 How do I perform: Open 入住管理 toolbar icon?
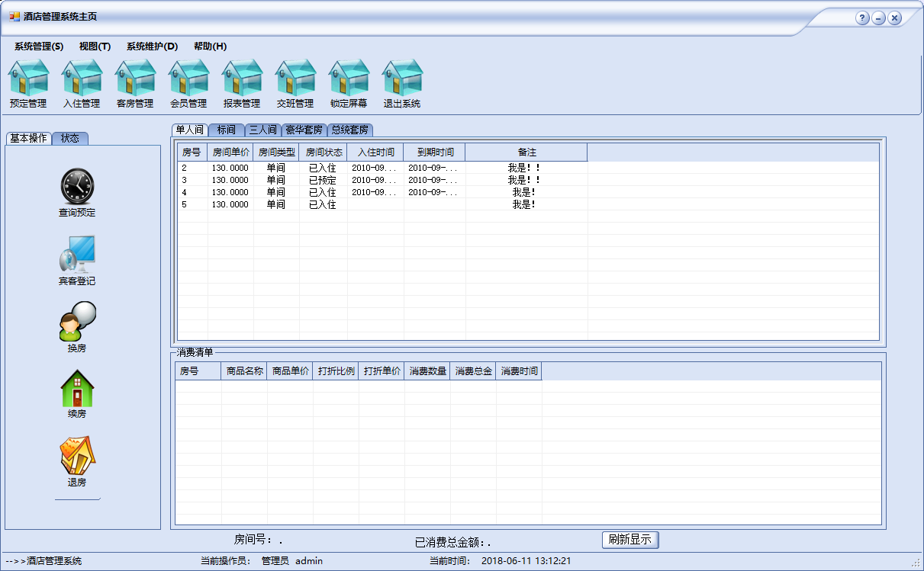click(x=82, y=84)
